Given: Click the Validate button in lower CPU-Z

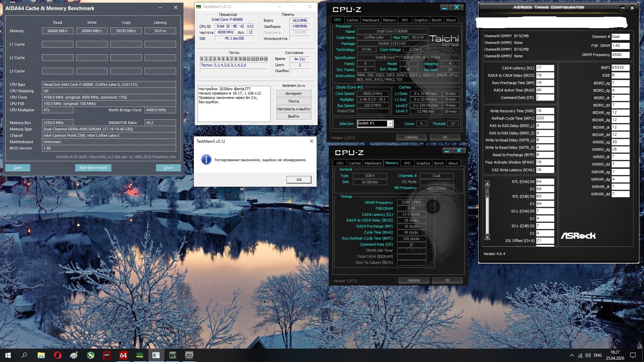Looking at the screenshot, I should point(413,280).
